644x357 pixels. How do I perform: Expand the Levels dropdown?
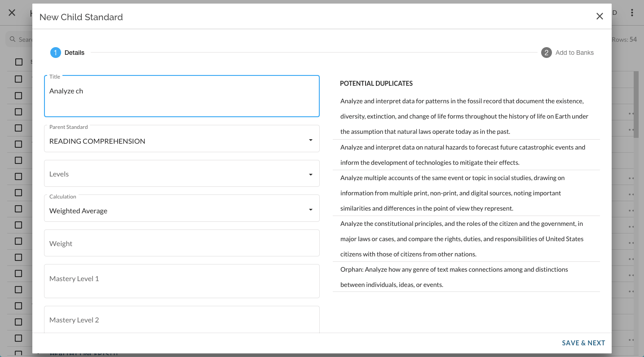[x=182, y=173]
